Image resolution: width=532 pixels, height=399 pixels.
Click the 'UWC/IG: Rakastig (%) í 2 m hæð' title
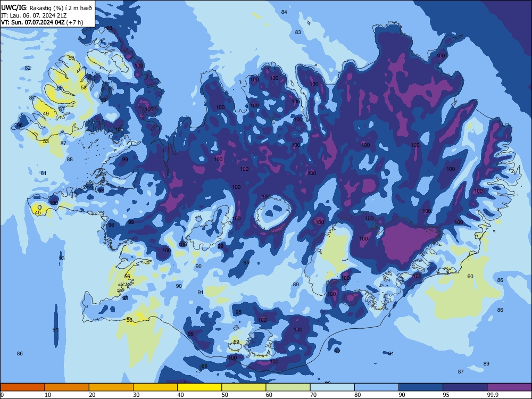pyautogui.click(x=46, y=8)
